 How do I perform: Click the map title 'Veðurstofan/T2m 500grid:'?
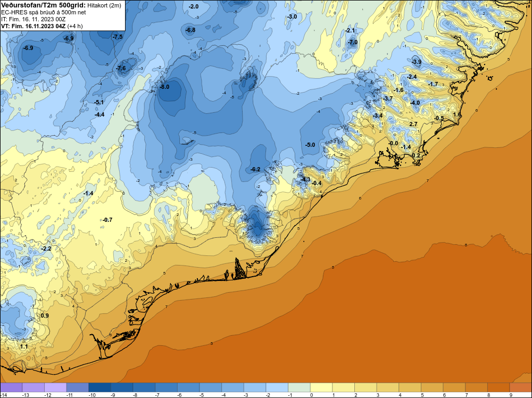tap(43, 5)
